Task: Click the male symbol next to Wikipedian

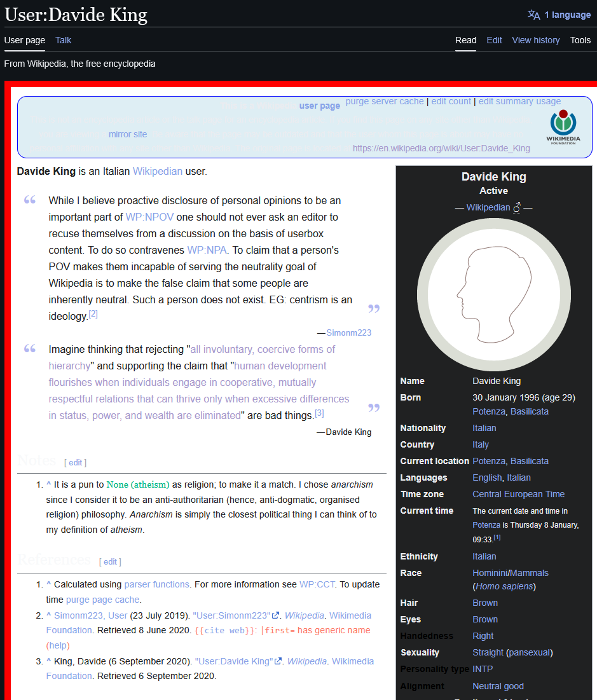Action: tap(517, 208)
